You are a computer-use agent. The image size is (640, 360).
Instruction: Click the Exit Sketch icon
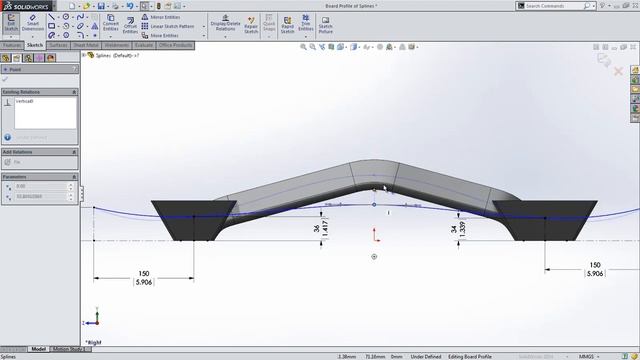pyautogui.click(x=11, y=24)
